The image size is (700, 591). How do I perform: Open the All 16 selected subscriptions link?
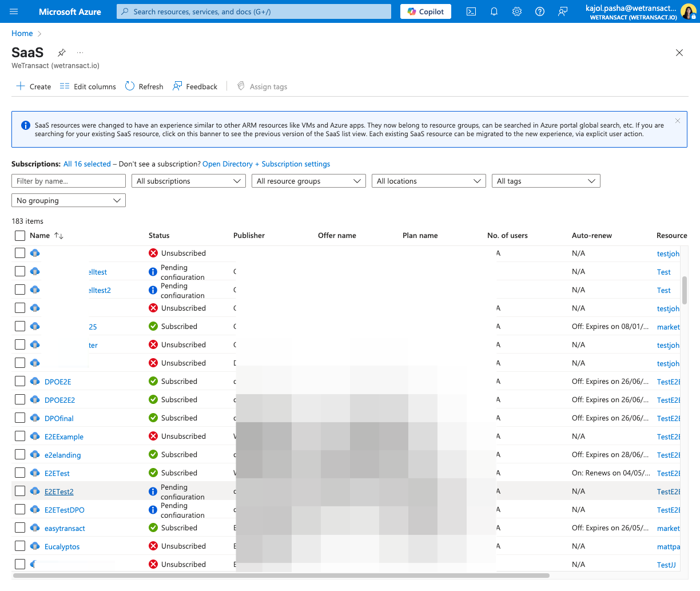(87, 164)
